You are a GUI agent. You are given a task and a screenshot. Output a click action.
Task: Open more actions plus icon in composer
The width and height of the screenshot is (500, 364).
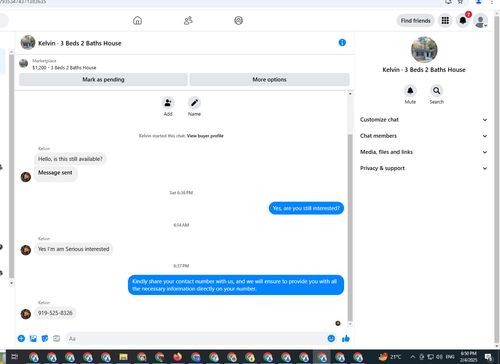tap(21, 339)
